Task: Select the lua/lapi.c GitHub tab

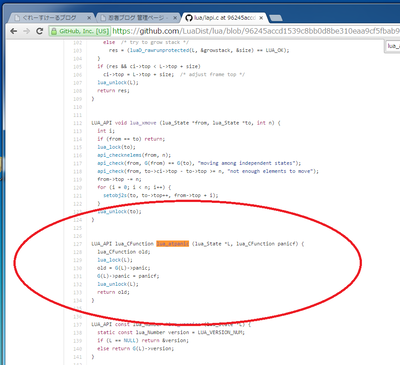Action: click(223, 18)
